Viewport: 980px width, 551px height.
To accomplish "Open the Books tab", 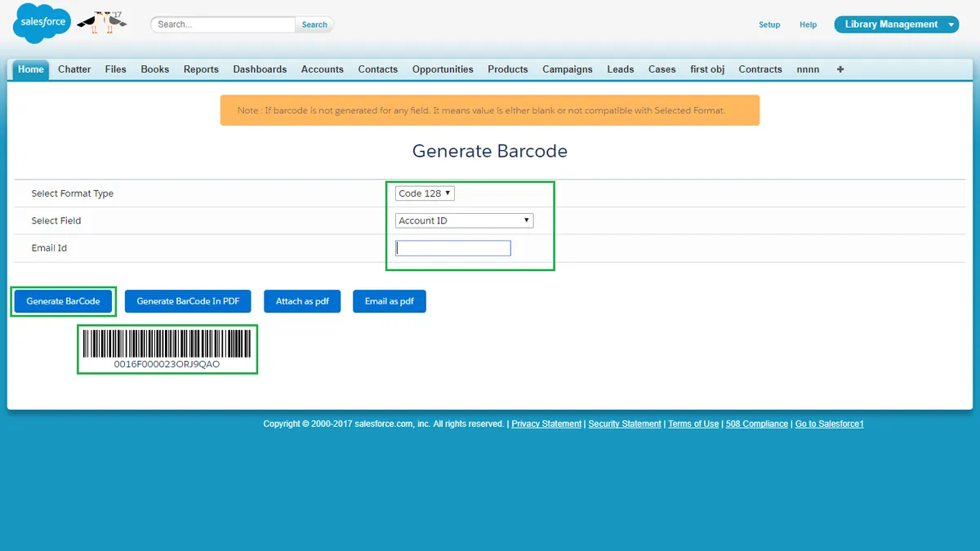I will 155,69.
